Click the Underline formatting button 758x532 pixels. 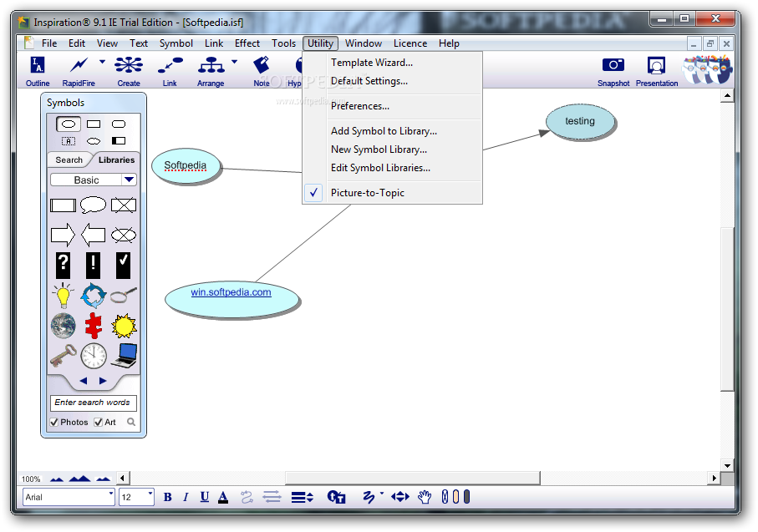tap(205, 497)
